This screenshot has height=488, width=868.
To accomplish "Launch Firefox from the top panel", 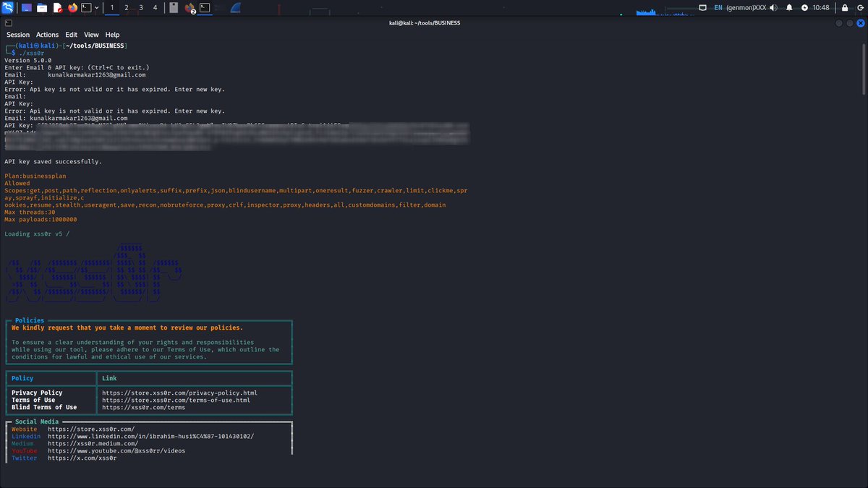I will point(72,8).
